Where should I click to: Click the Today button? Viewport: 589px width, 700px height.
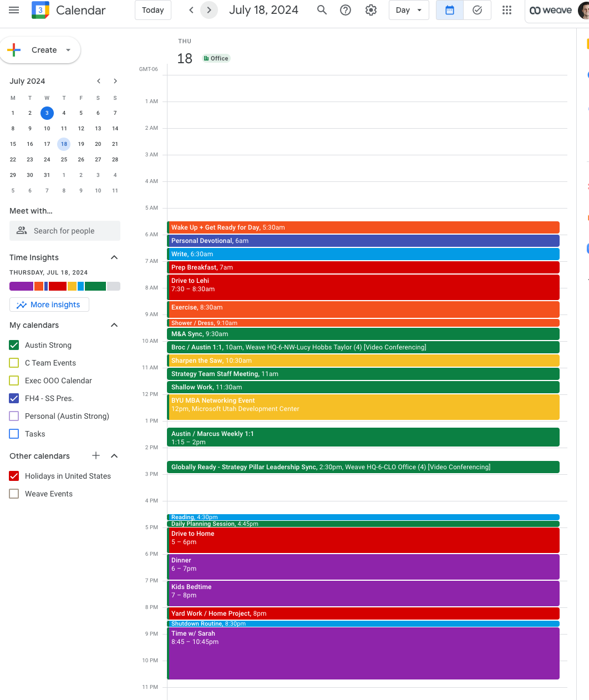pos(153,10)
